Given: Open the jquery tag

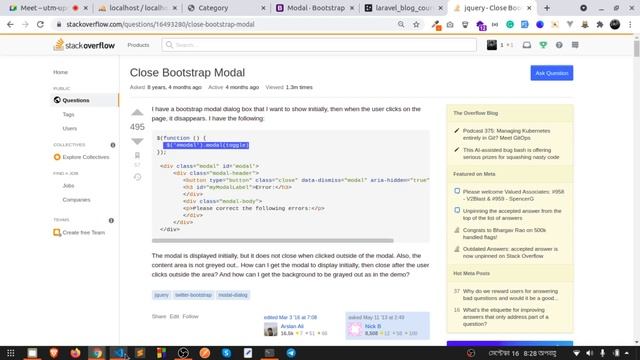Looking at the screenshot, I should 161,295.
